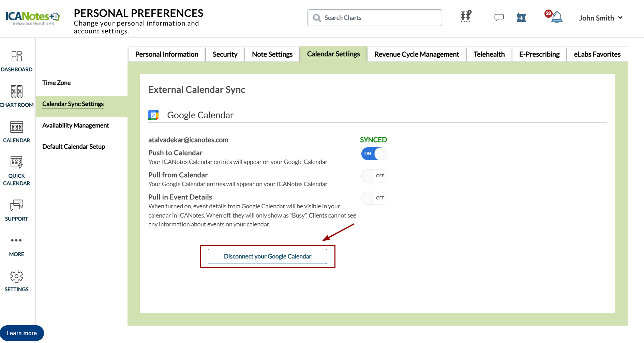The width and height of the screenshot is (644, 343).
Task: Open the eLabs Favorites tab
Action: [597, 54]
